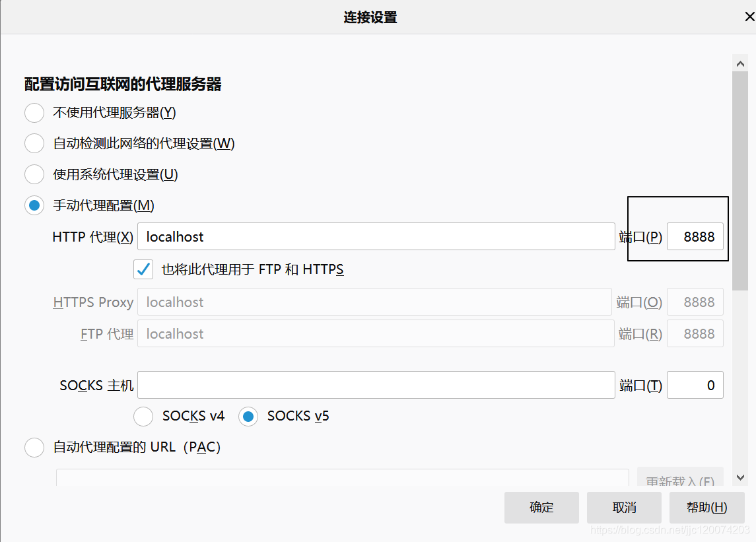Click the 确定 button
The image size is (756, 542).
(541, 507)
